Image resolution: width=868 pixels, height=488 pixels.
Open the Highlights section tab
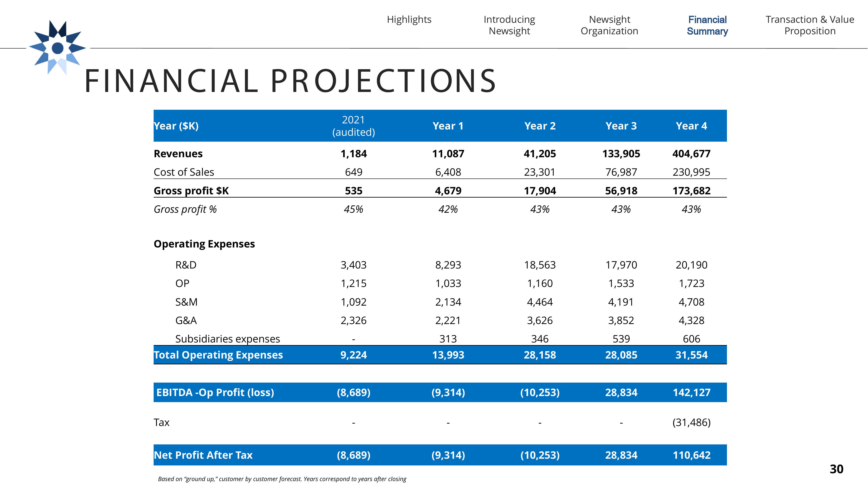point(409,20)
